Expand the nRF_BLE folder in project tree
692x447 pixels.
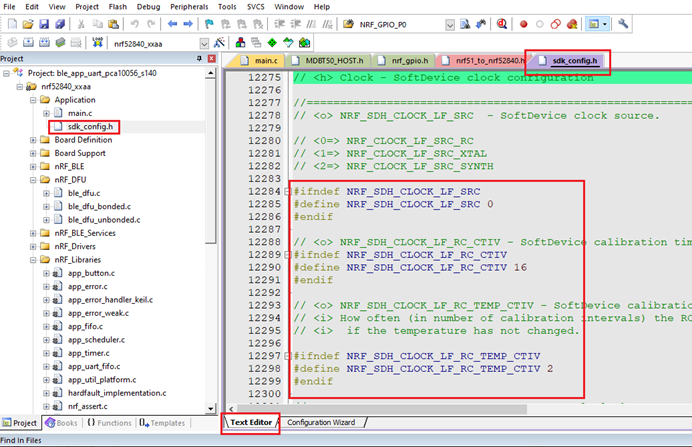tap(33, 166)
